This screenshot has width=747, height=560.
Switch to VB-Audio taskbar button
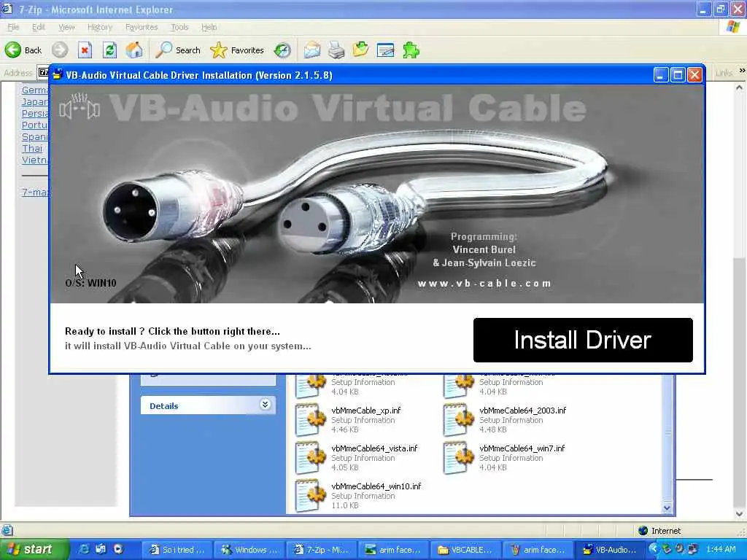(x=610, y=550)
